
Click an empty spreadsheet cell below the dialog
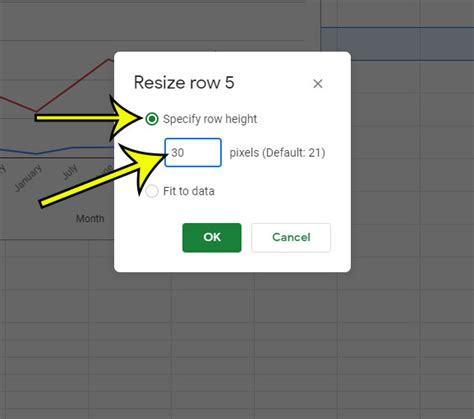coord(213,315)
